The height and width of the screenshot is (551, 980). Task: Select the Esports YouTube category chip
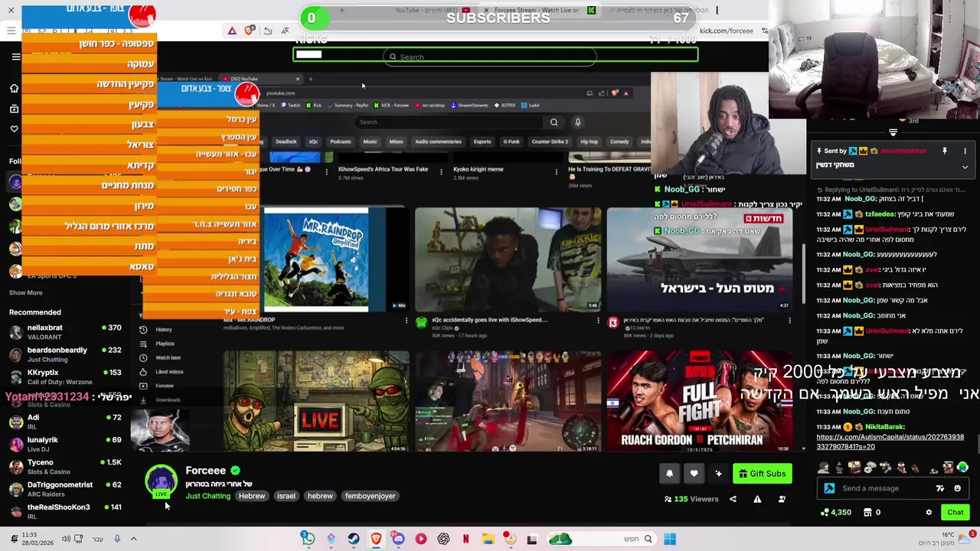482,142
